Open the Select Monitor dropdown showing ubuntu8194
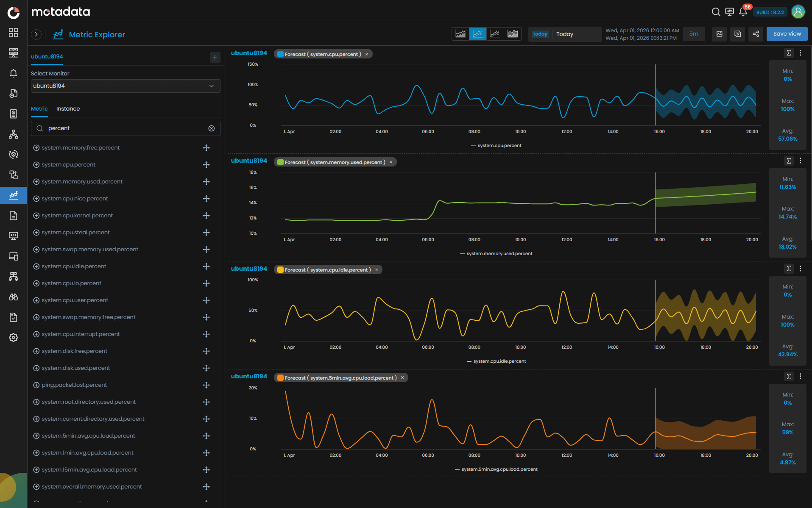This screenshot has width=812, height=508. pos(125,86)
